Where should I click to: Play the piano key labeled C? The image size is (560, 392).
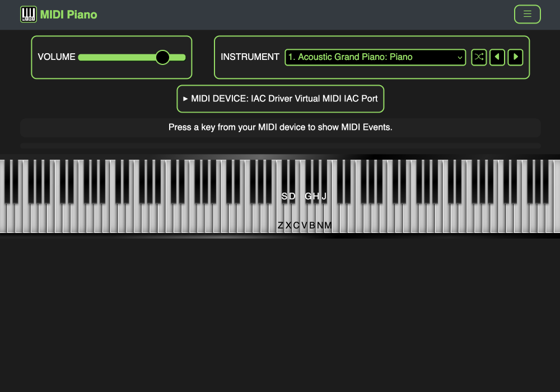(296, 220)
